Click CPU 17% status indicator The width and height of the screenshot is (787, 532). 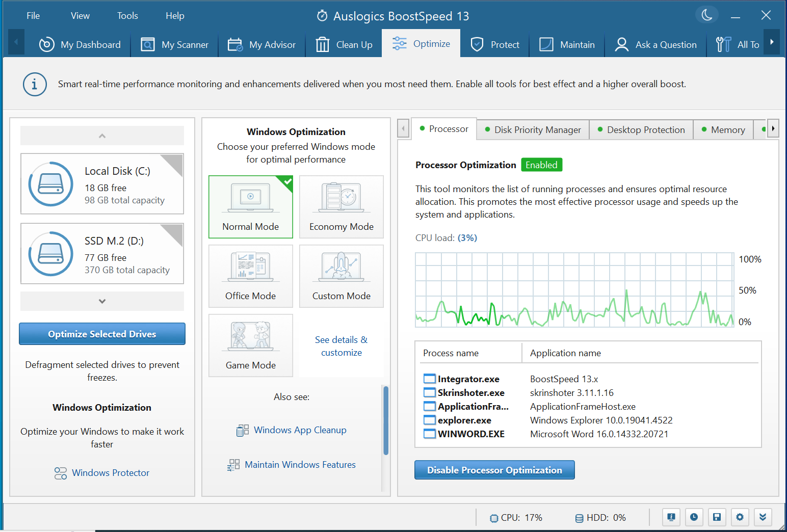pyautogui.click(x=516, y=518)
